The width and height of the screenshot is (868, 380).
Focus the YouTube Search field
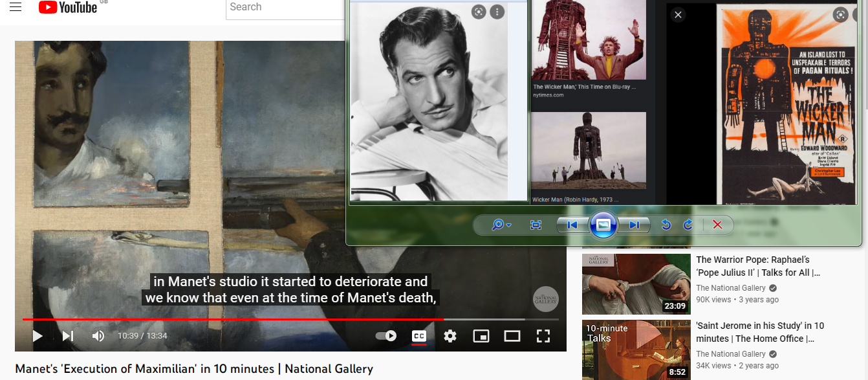(285, 8)
